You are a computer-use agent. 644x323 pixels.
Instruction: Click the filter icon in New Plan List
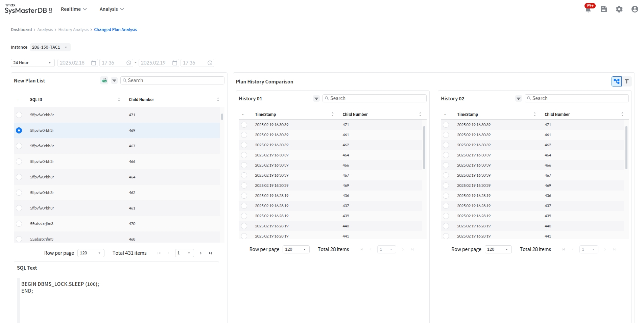click(x=114, y=80)
